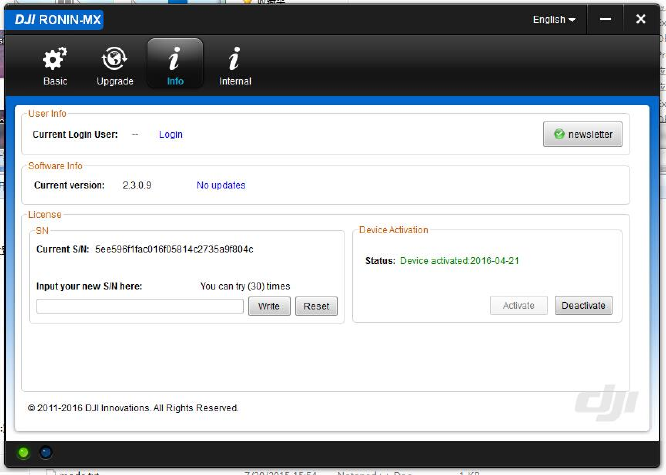The height and width of the screenshot is (475, 666).
Task: Click the Current Login User label
Action: tap(75, 135)
